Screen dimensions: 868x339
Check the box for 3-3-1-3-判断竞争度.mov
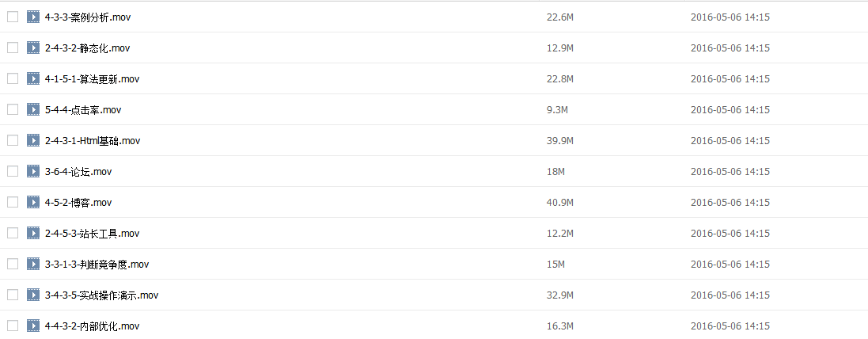click(x=13, y=264)
